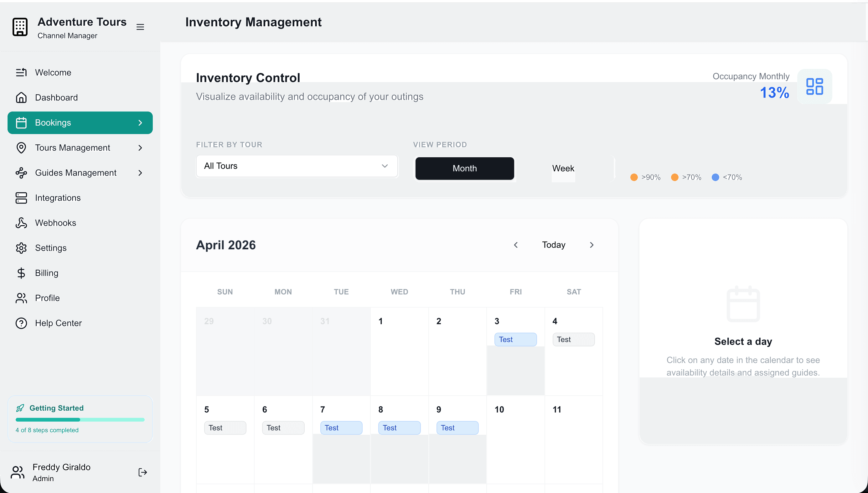The height and width of the screenshot is (493, 868).
Task: Click the April 2026 calendar heading
Action: point(226,245)
